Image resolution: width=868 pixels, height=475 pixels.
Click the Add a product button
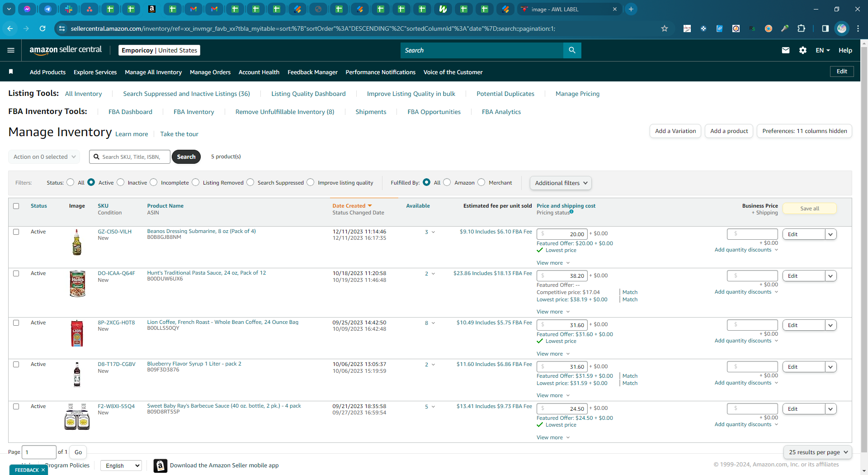[729, 131]
